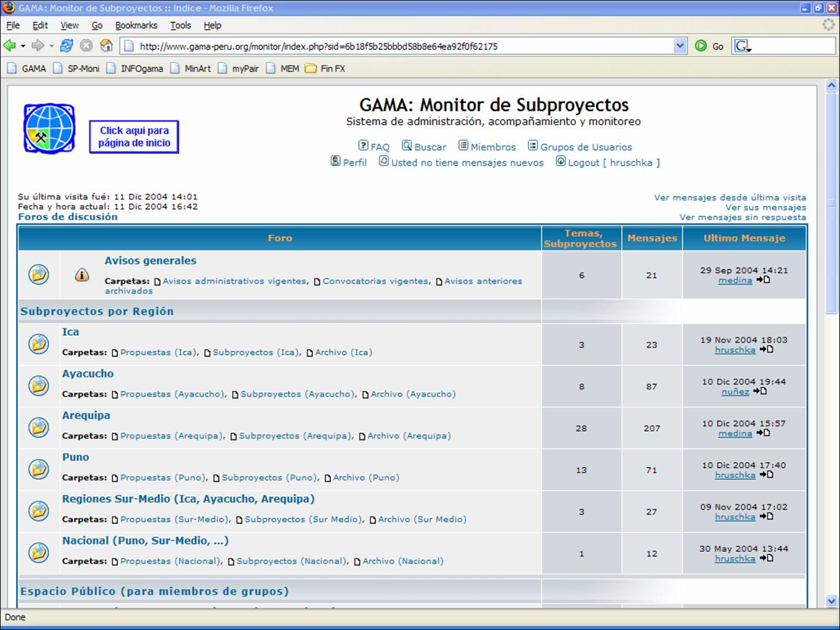Open the Tools menu

coord(181,25)
